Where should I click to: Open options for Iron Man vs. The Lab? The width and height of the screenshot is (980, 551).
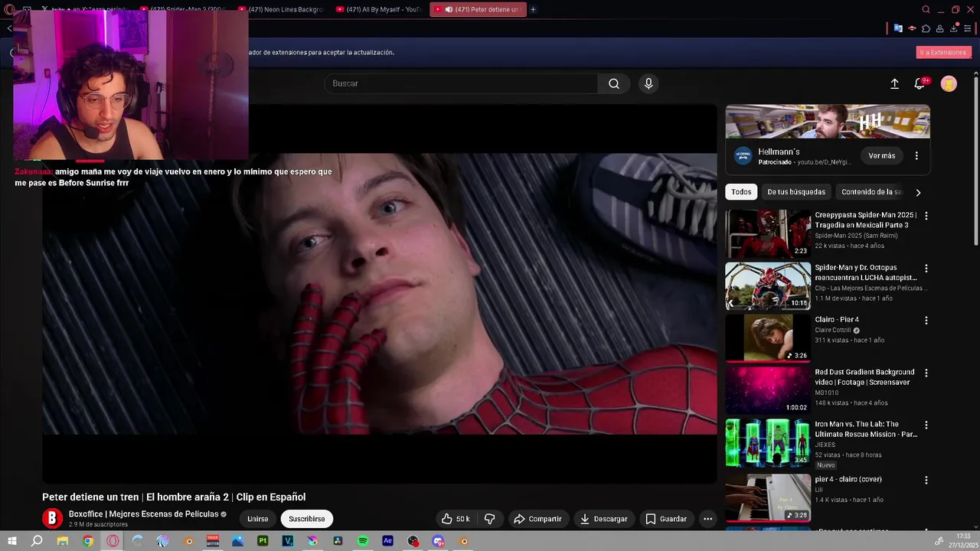coord(926,425)
